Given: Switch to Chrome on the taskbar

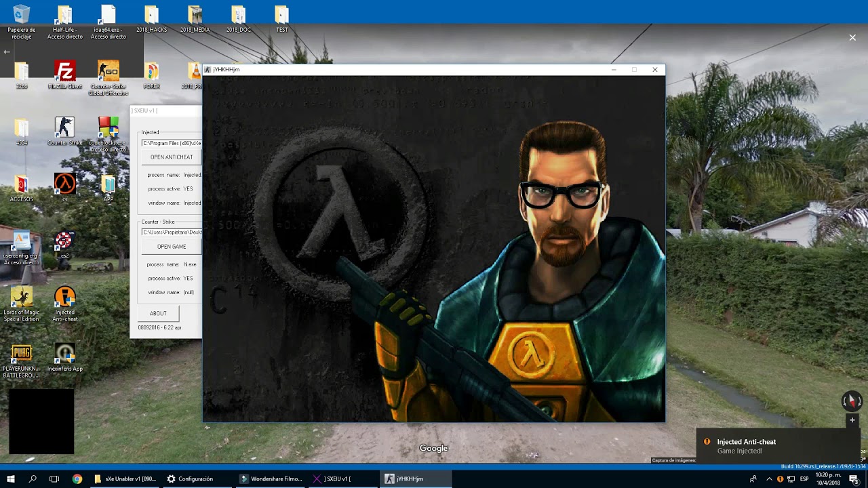Looking at the screenshot, I should (x=77, y=479).
